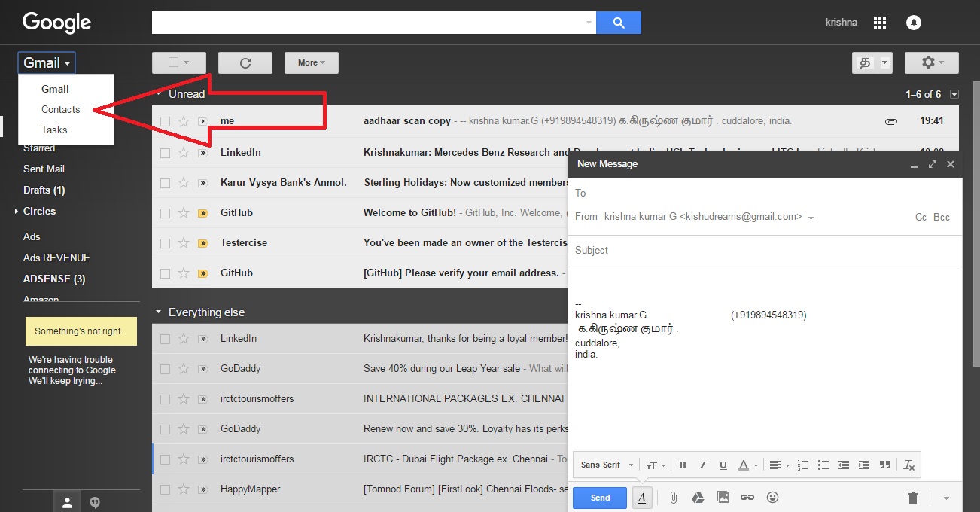
Task: Open Tasks from the Gmail menu
Action: pyautogui.click(x=54, y=130)
